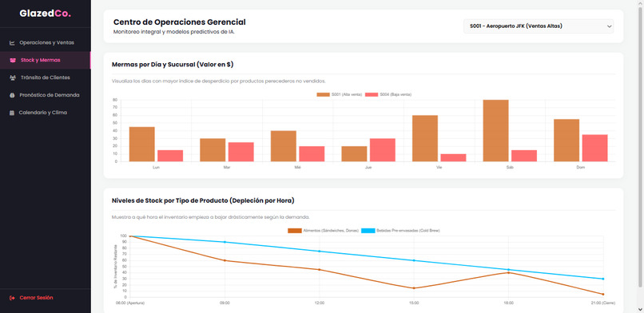The width and height of the screenshot is (644, 313).
Task: Click the Bebidas data point at 21:00 (Cierre)
Action: pyautogui.click(x=603, y=279)
